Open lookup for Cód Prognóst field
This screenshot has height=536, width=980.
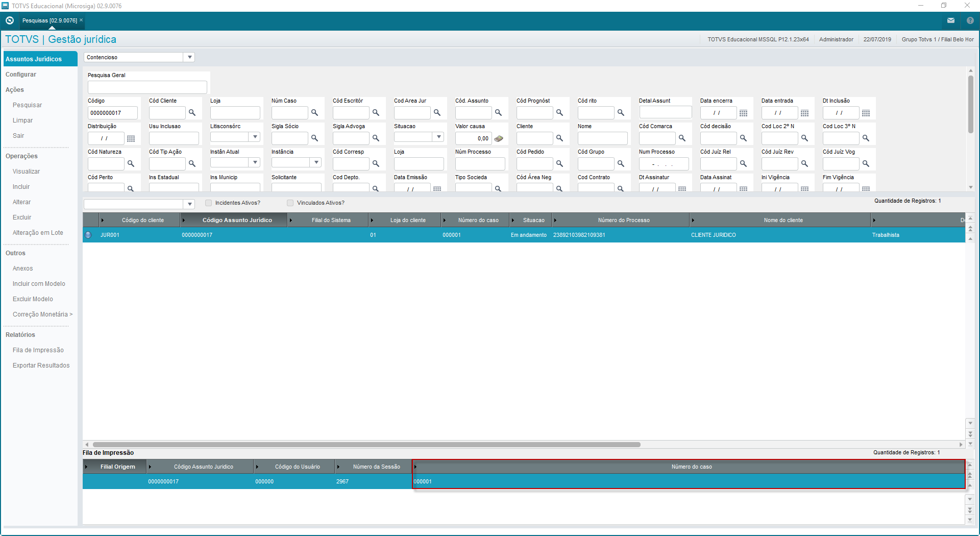(559, 113)
